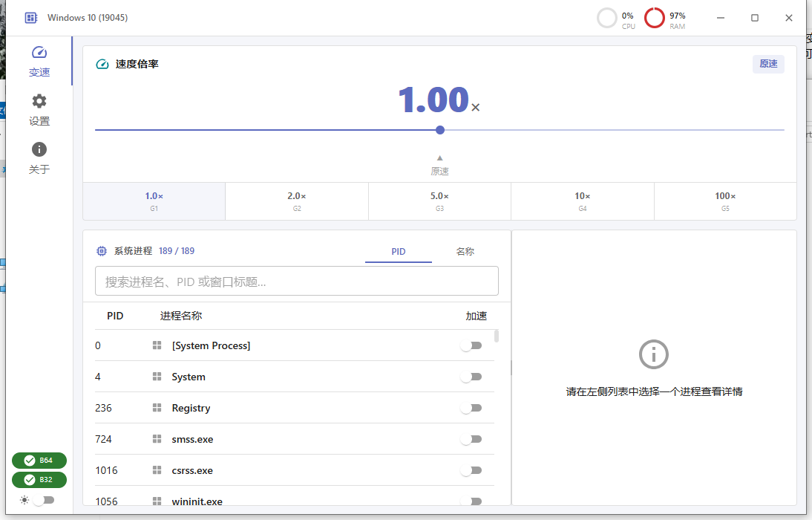Click the chip icon beside 系统进程

point(102,251)
